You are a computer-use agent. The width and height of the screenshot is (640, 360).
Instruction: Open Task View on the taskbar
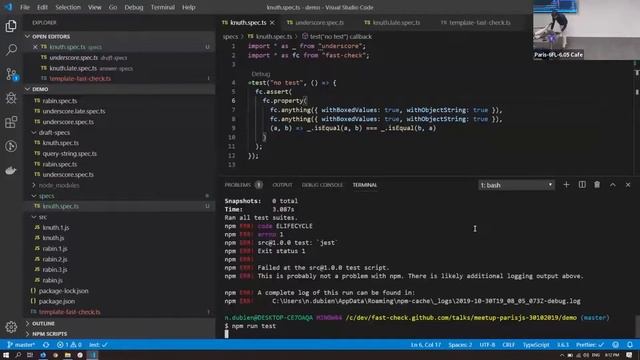point(30,355)
